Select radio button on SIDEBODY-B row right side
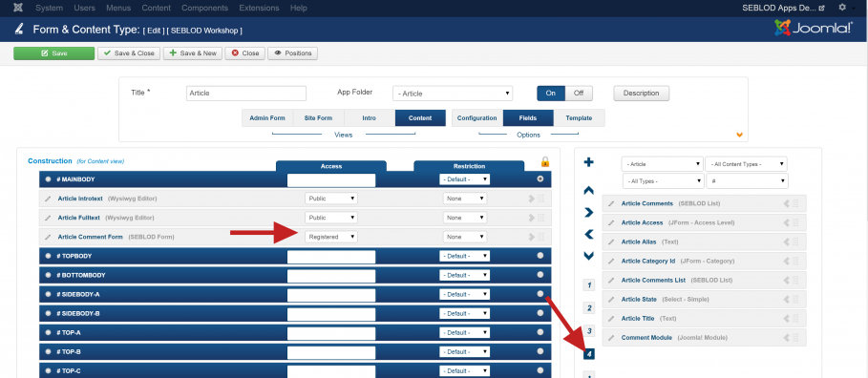868x378 pixels. tap(540, 313)
